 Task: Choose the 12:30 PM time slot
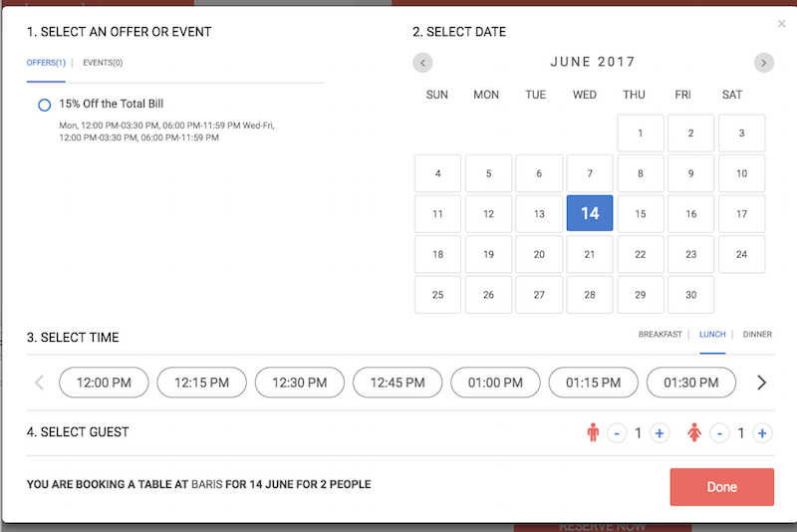pyautogui.click(x=300, y=383)
